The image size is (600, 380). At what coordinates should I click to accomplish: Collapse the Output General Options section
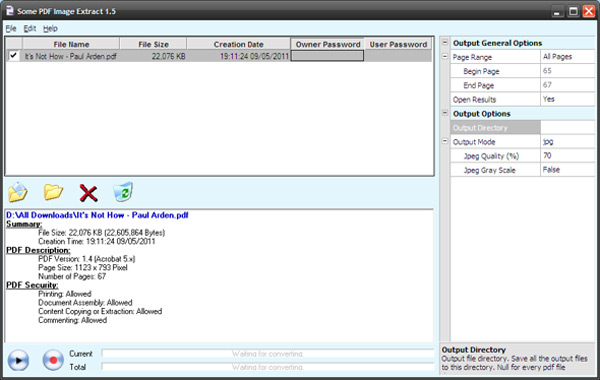[445, 42]
